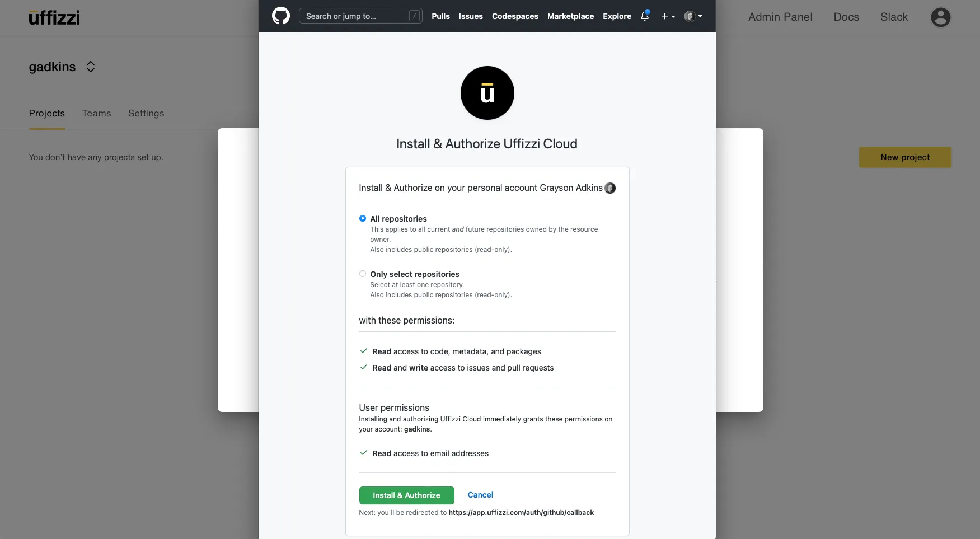Open Codespaces in GitHub header
The height and width of the screenshot is (539, 980).
(x=515, y=16)
